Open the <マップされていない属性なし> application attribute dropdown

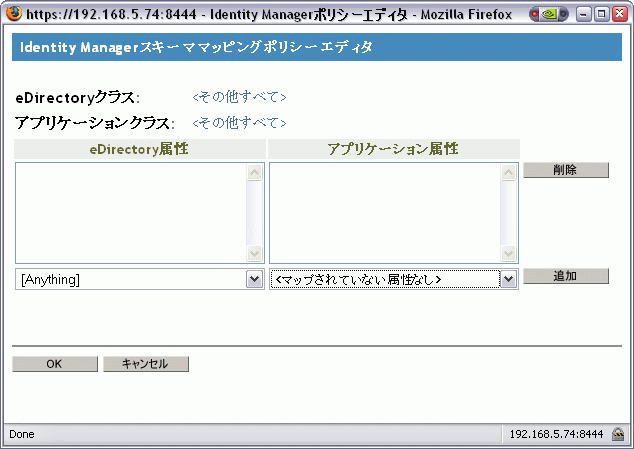point(394,279)
